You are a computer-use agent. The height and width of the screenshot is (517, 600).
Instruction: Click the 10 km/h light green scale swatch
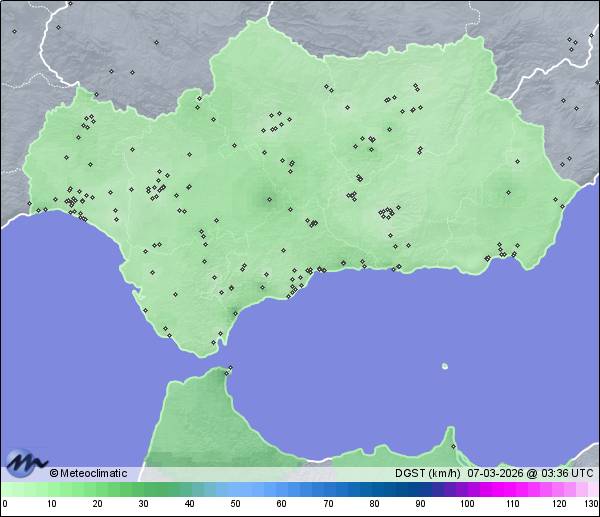(51, 489)
